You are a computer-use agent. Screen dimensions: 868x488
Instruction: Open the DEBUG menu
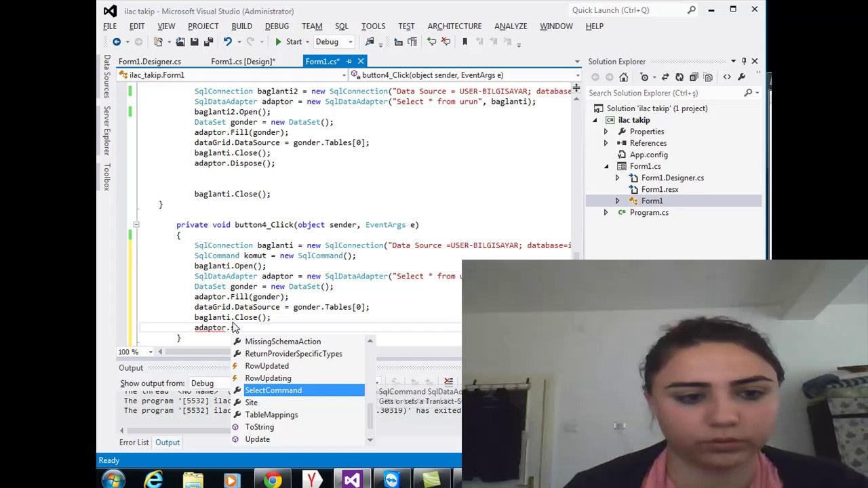[x=277, y=26]
